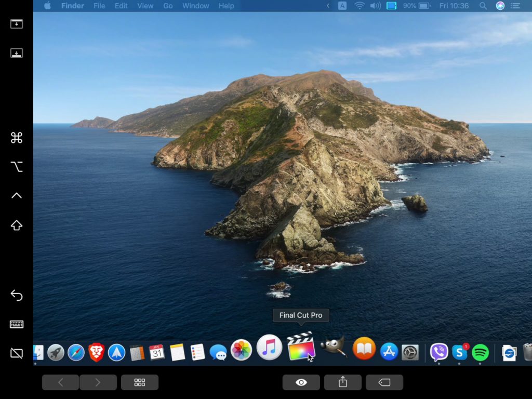Tap the Quick Look eye button
Screen dimensions: 532x399
301,382
